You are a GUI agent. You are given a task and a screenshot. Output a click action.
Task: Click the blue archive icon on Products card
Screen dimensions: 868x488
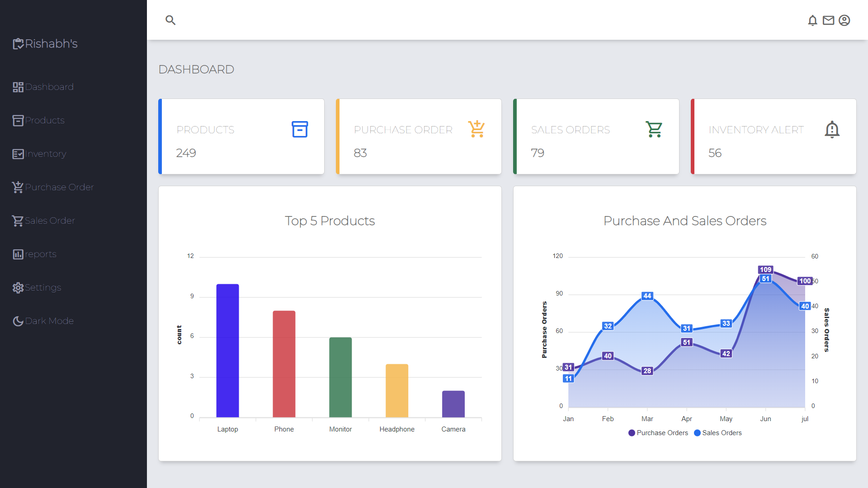pyautogui.click(x=300, y=129)
